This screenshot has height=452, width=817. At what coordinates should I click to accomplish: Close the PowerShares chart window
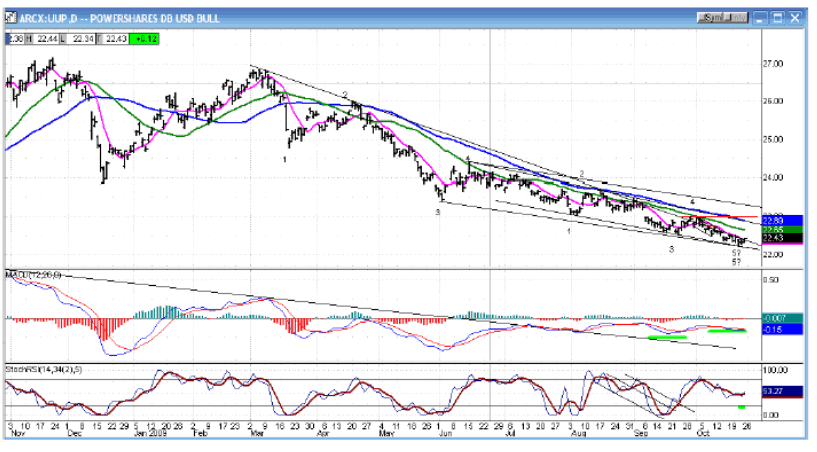796,19
